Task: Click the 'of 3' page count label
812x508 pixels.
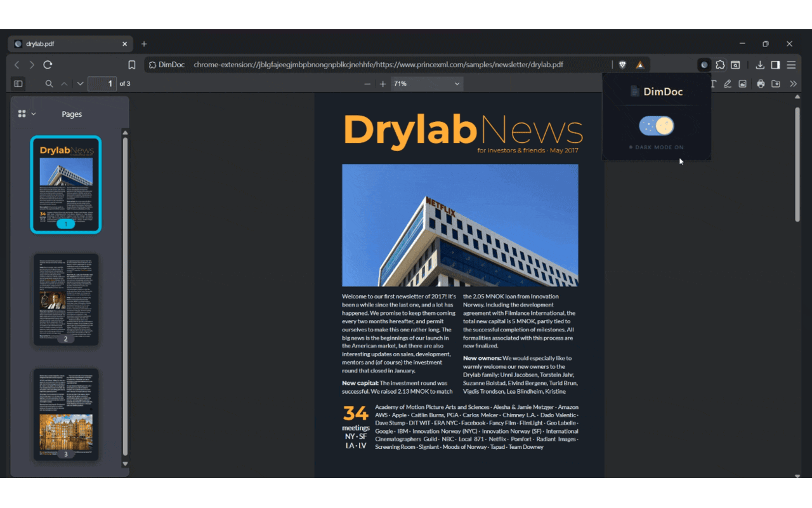Action: coord(125,84)
